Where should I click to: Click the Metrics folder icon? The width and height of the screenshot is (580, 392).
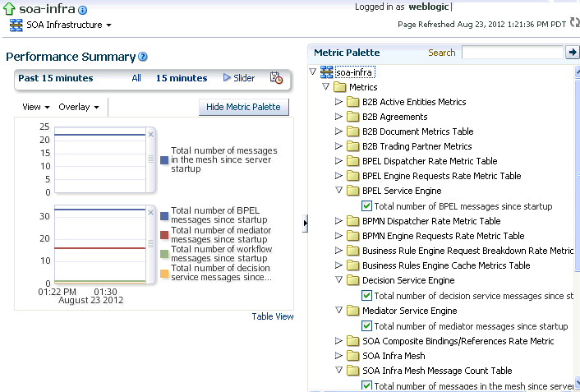tap(339, 87)
